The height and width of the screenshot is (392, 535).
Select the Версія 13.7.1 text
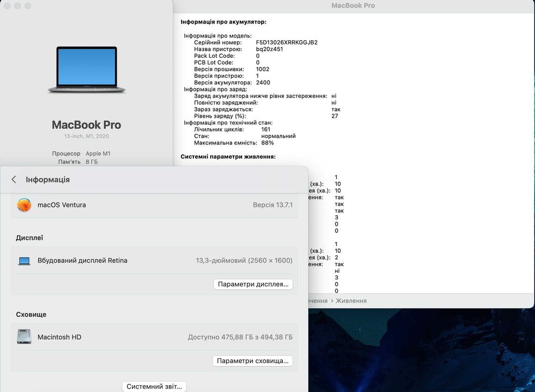[273, 205]
